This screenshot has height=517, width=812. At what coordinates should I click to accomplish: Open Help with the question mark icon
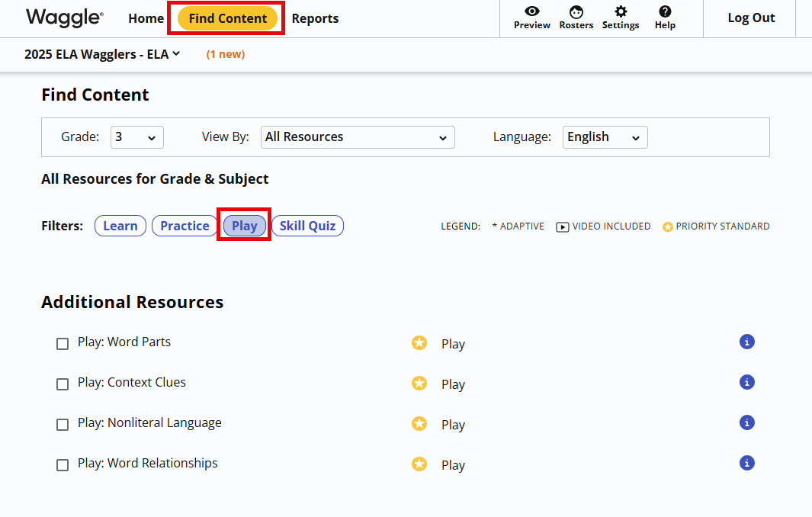[x=665, y=18]
